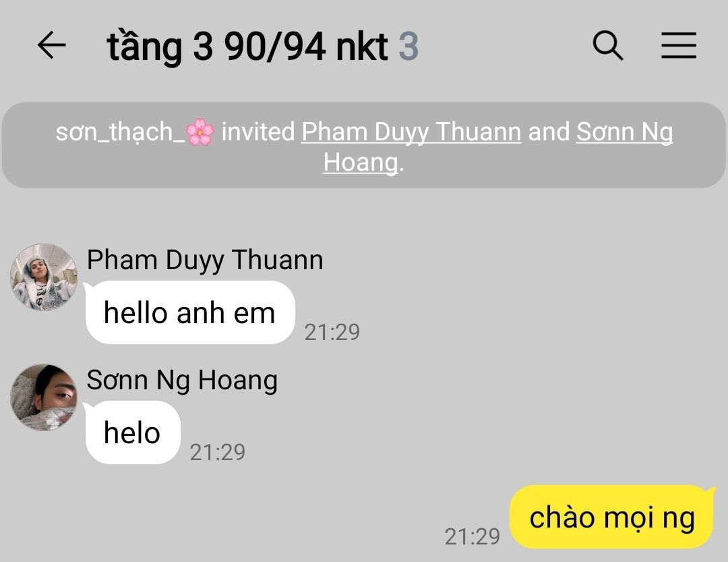
Task: Tap group title 'tầng 3 90/94 nkt'
Action: (x=247, y=47)
